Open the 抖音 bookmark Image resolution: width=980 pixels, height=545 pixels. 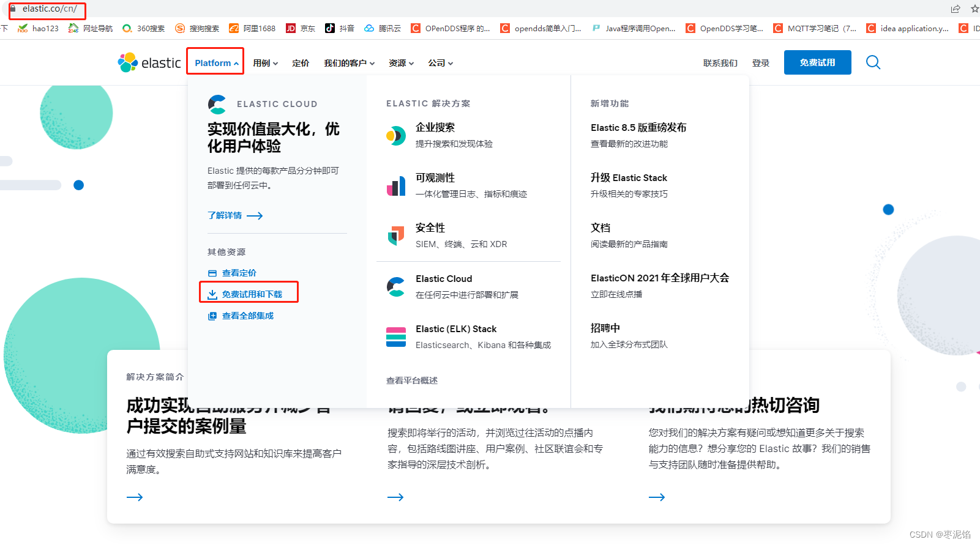click(340, 28)
